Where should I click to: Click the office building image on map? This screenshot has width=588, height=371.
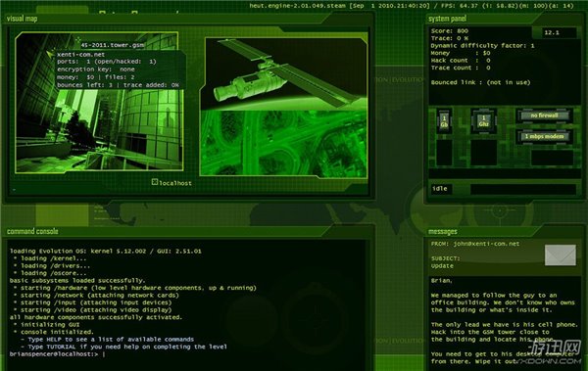coord(99,102)
